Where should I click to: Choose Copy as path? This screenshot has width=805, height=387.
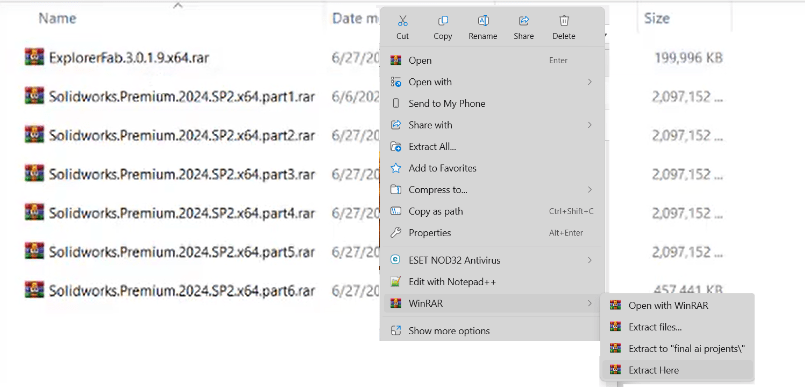493,211
